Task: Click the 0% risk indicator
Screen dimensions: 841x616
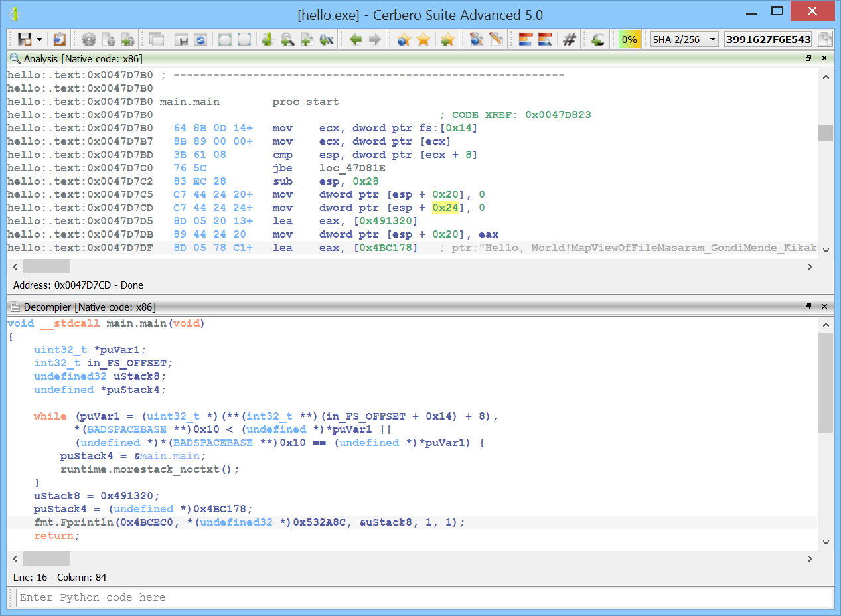Action: pos(629,39)
